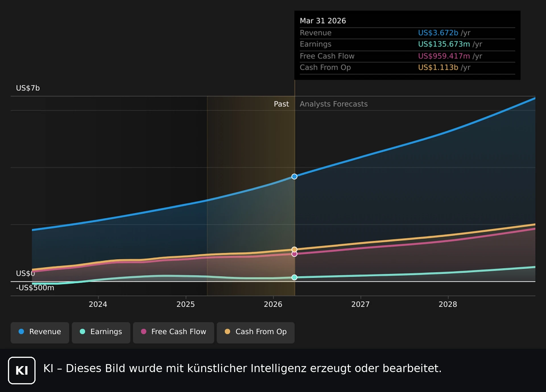This screenshot has width=546, height=392.
Task: Click the US$1.113b cash from op value
Action: 438,67
